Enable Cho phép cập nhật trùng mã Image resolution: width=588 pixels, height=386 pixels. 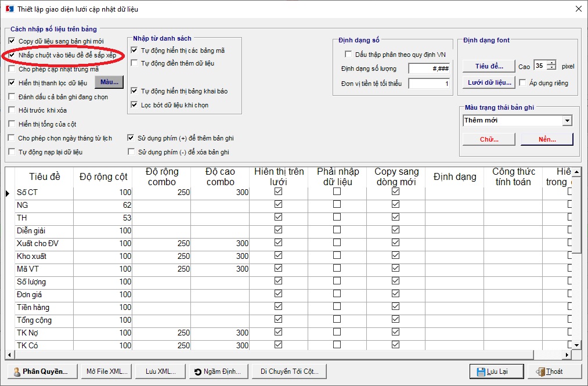12,68
